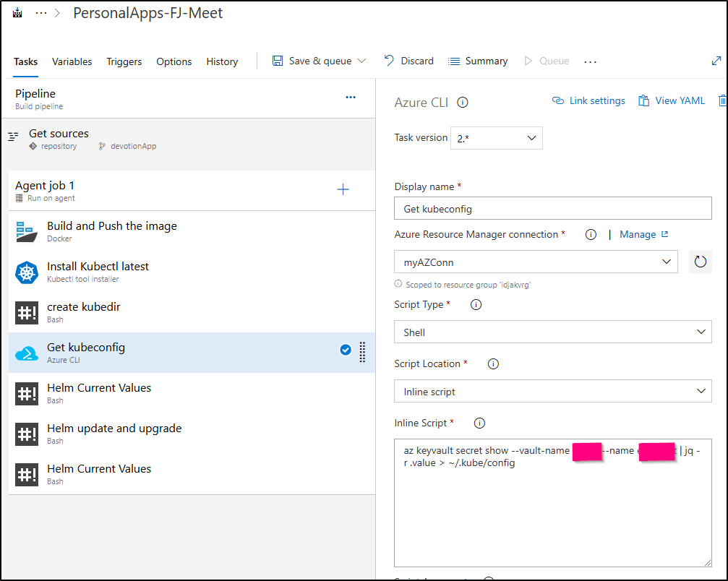Click the Display name input field

[552, 208]
